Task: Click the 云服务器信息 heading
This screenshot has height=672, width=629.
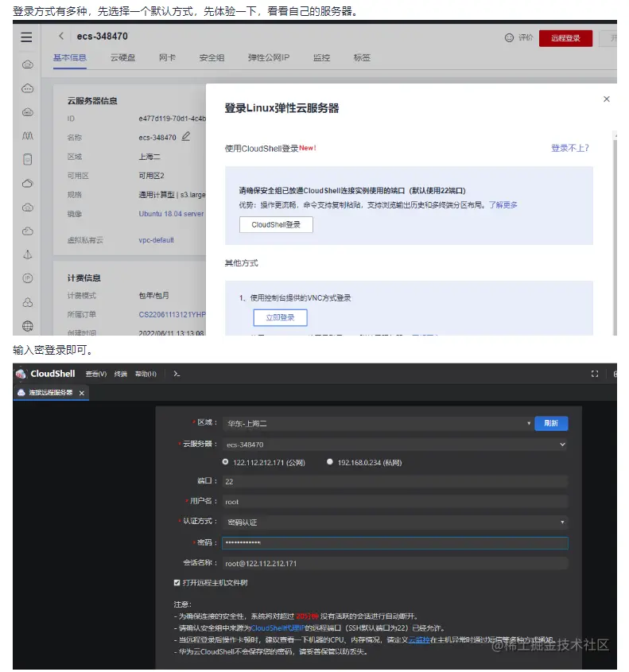Action: coord(92,101)
